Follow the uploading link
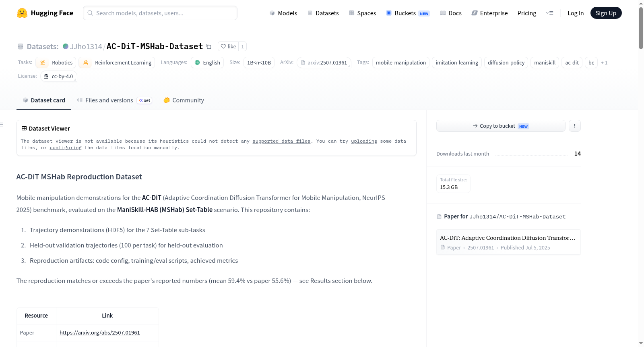 tap(364, 141)
